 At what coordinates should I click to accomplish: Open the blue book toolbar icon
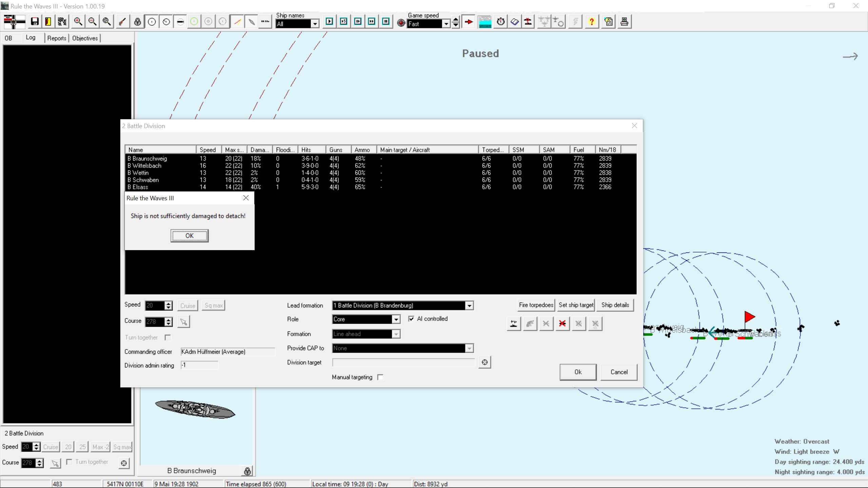tap(515, 22)
